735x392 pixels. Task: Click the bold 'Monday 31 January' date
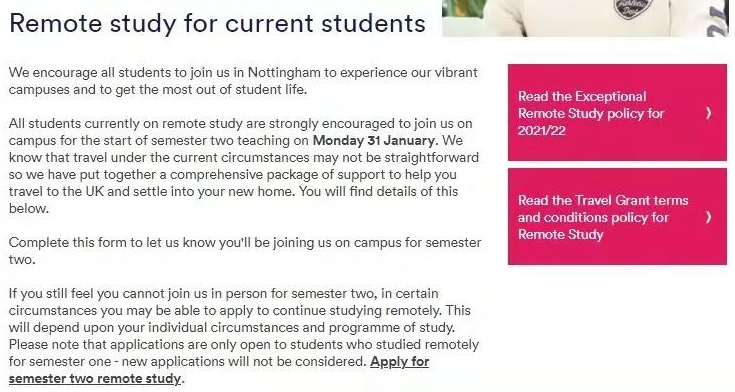pos(374,140)
